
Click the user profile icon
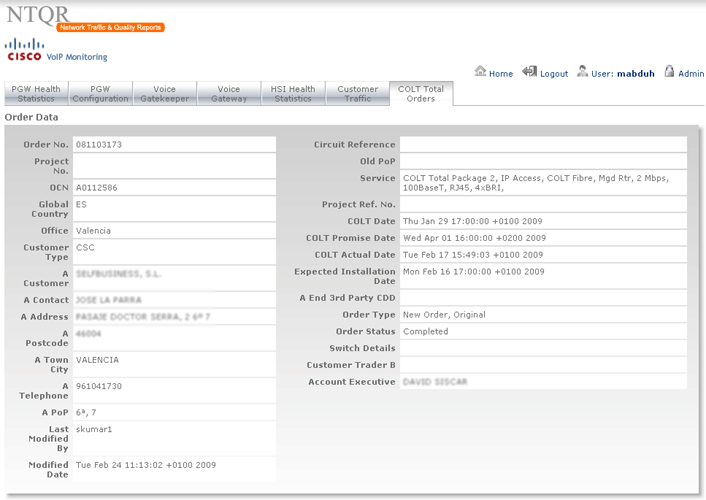(x=584, y=72)
